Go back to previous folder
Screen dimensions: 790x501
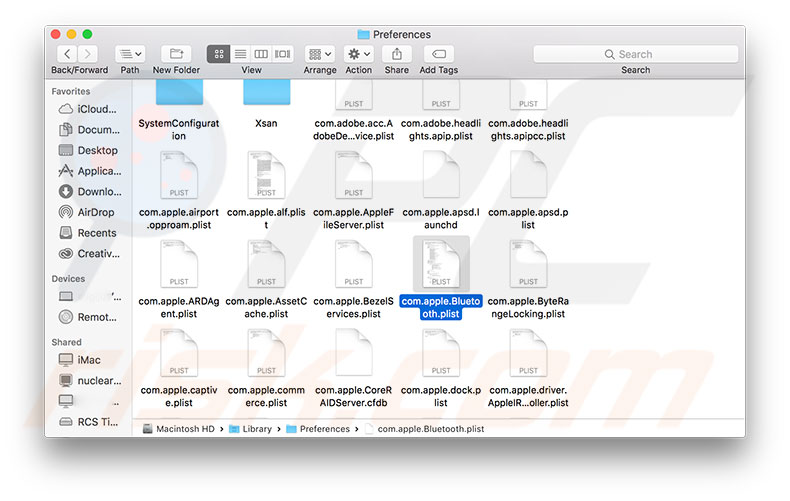67,54
